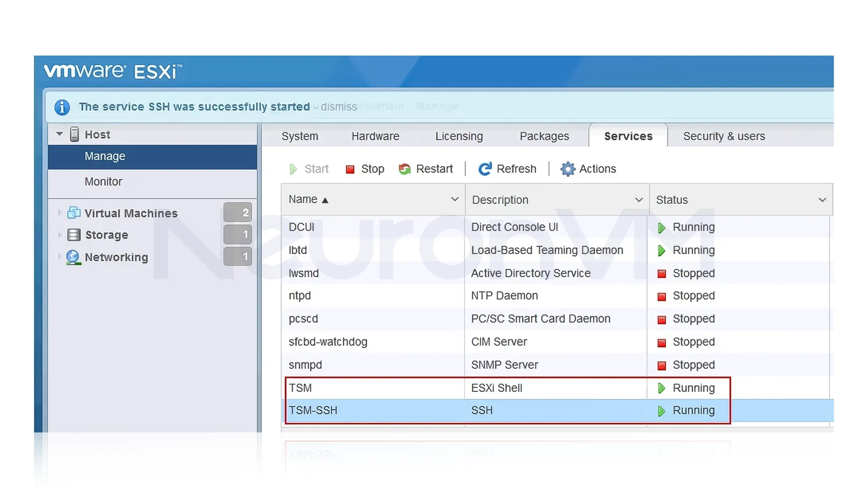Click the Actions gear icon
Viewport: 868px width, 488px height.
[x=568, y=169]
